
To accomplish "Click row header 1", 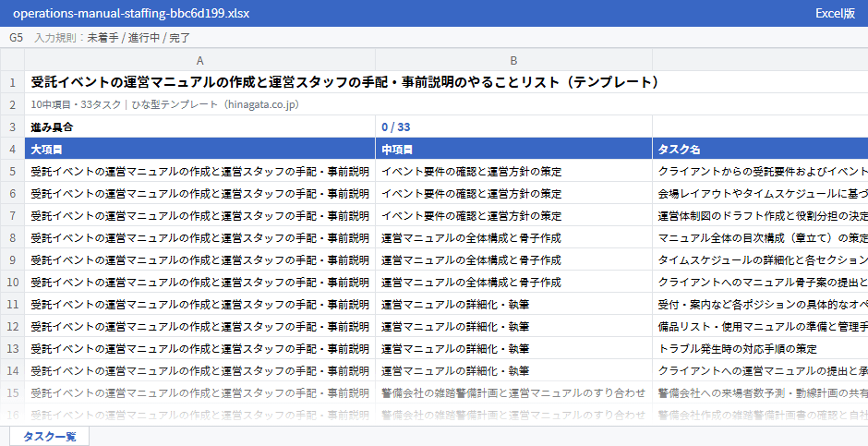I will pyautogui.click(x=12, y=82).
